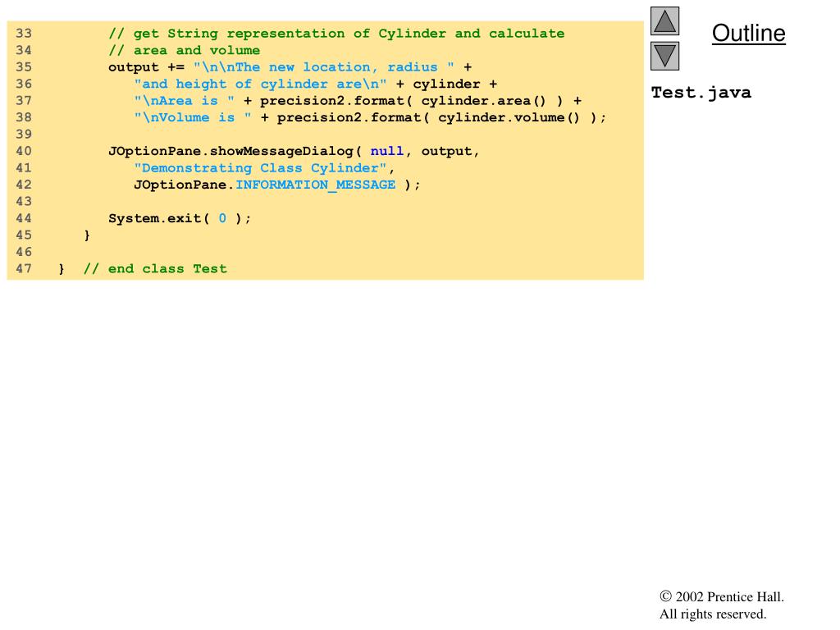
Task: Click cylinder.area() call on line 37
Action: click(484, 101)
